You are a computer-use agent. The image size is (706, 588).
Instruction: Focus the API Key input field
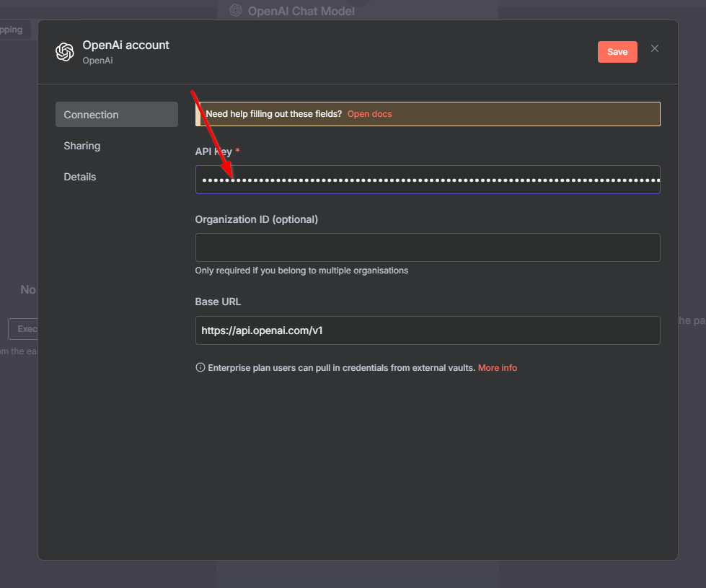click(x=428, y=180)
